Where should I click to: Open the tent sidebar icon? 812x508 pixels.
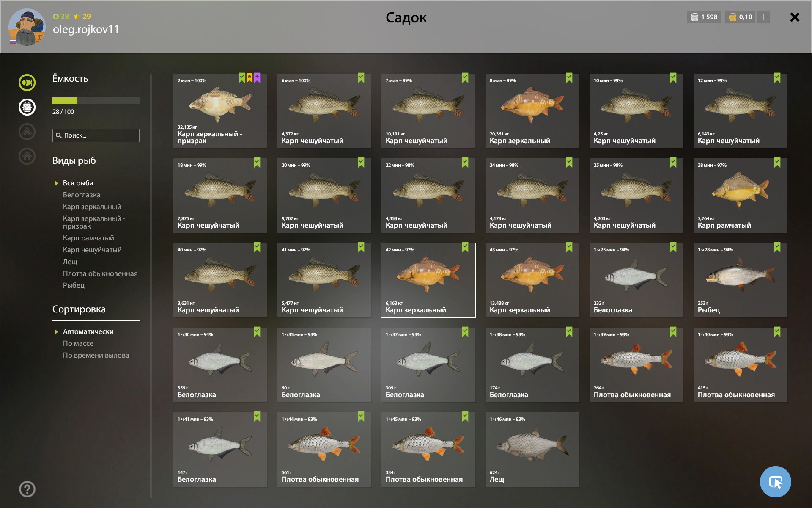tap(27, 132)
